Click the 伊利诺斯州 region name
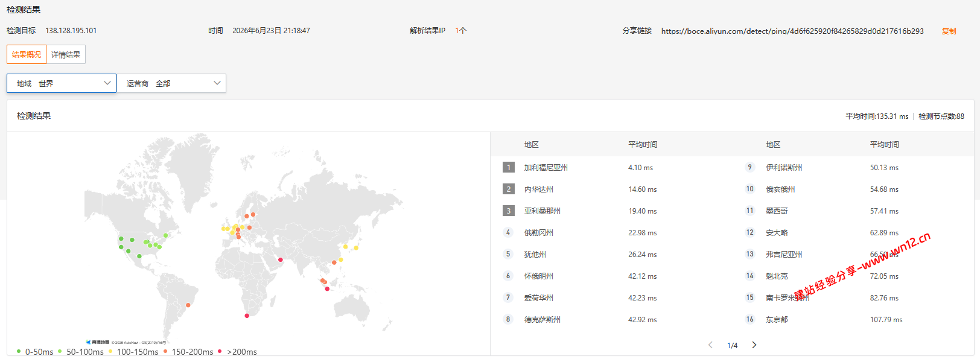 (784, 168)
